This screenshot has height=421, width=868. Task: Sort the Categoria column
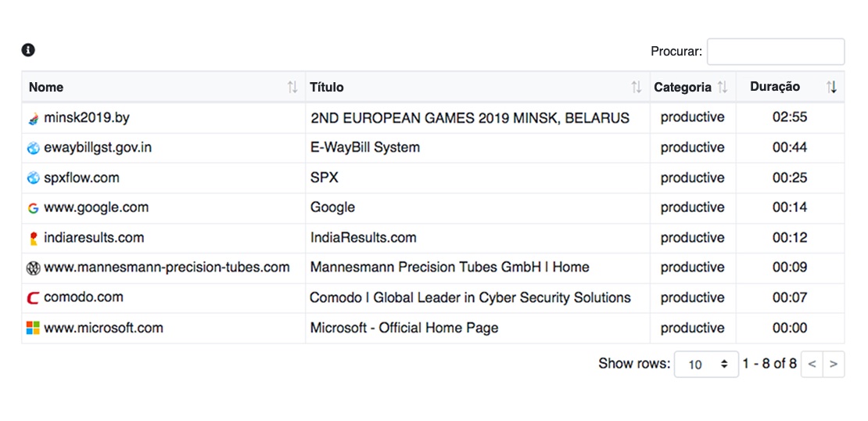(x=722, y=87)
